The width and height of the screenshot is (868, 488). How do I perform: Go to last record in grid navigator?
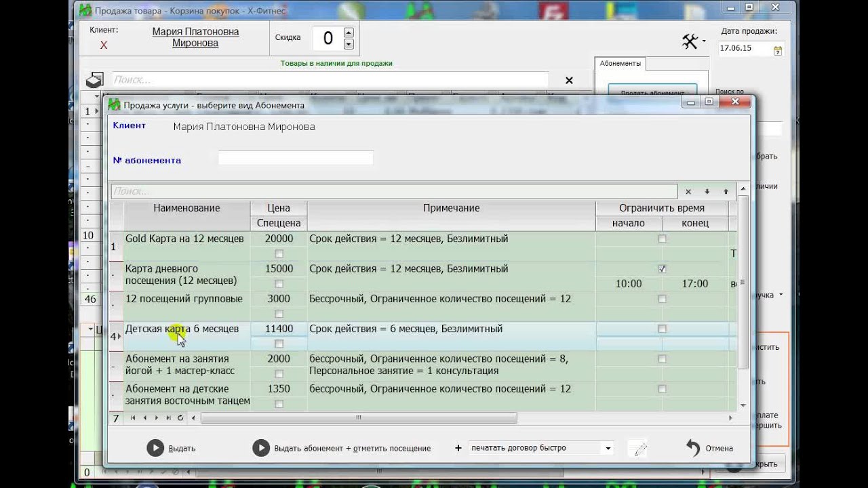click(x=168, y=418)
